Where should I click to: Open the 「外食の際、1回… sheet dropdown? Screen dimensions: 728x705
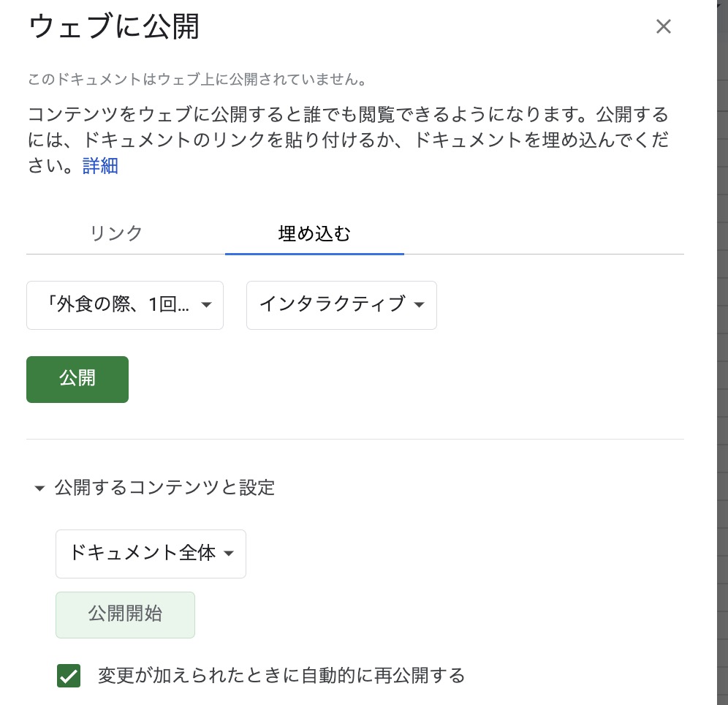[117, 305]
